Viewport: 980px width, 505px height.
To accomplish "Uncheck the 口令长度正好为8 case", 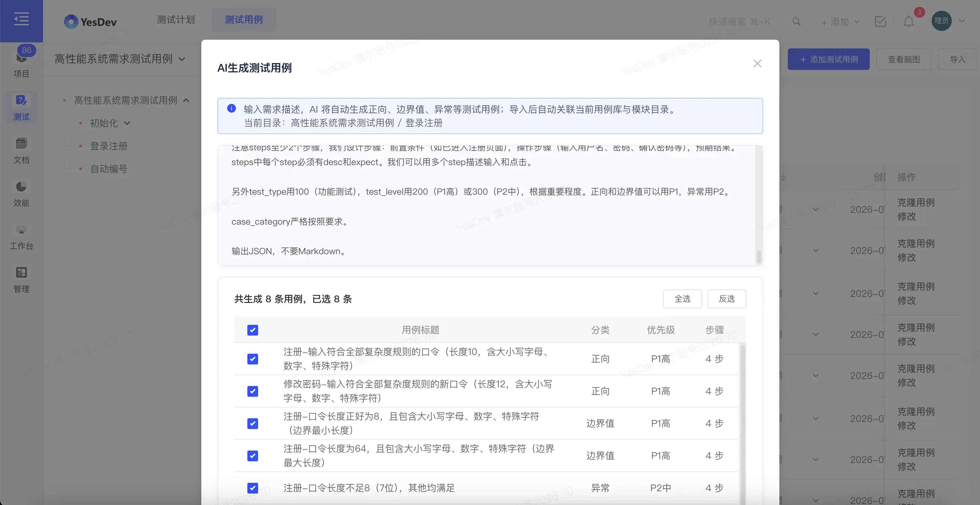I will [x=253, y=424].
